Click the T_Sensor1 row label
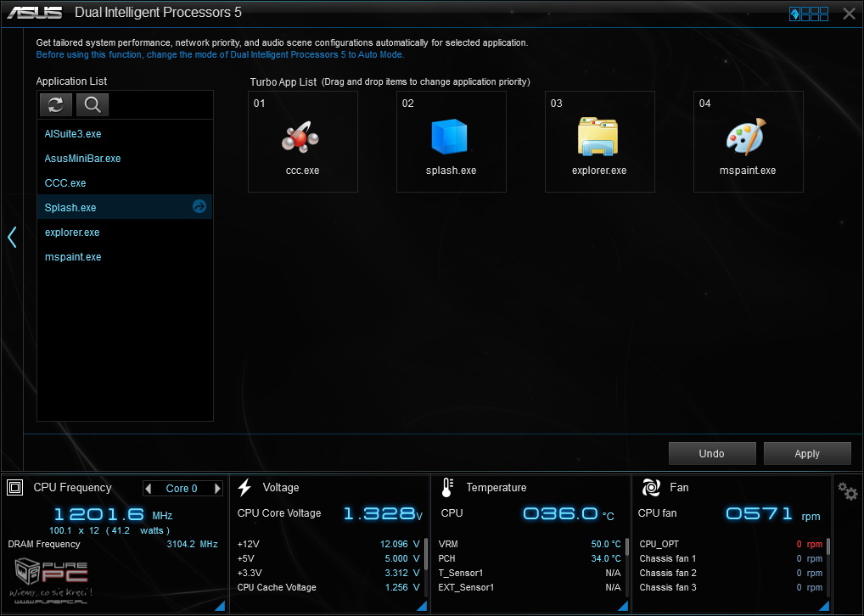Image resolution: width=864 pixels, height=616 pixels. tap(461, 573)
